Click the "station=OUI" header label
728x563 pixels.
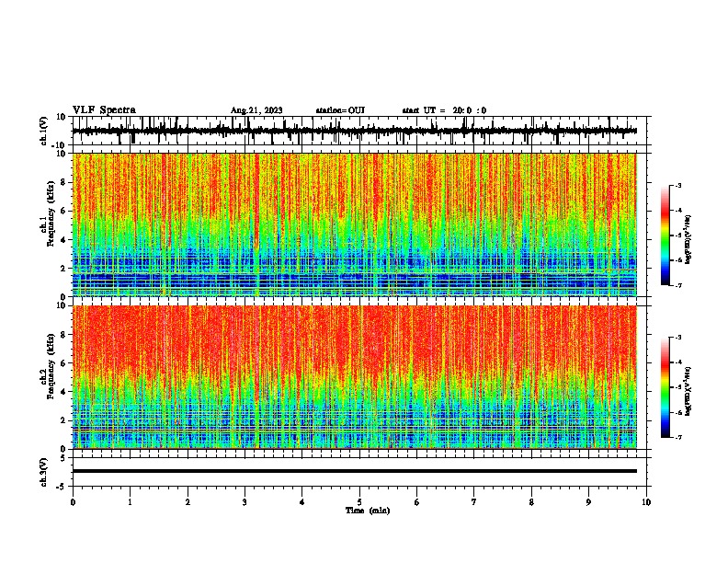(x=340, y=110)
